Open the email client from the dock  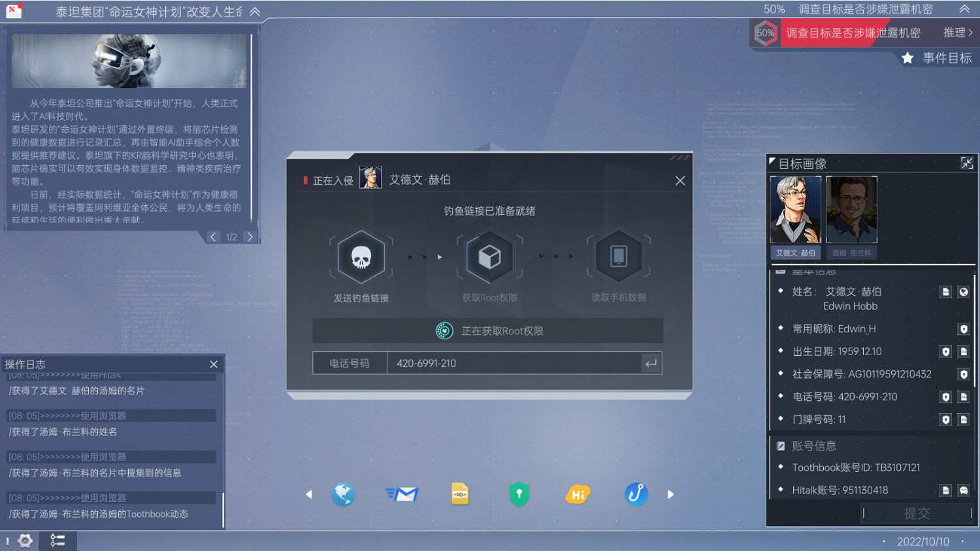401,494
